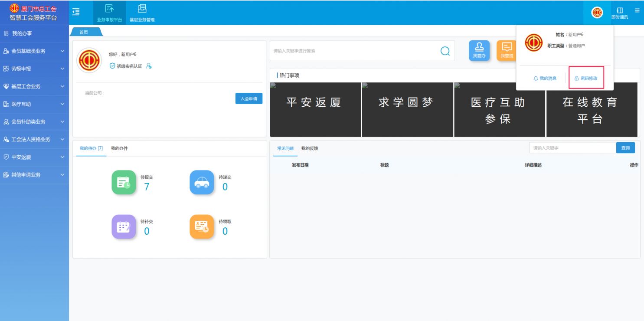The height and width of the screenshot is (321, 644).
Task: Select the 我的反馈 tab
Action: (310, 148)
